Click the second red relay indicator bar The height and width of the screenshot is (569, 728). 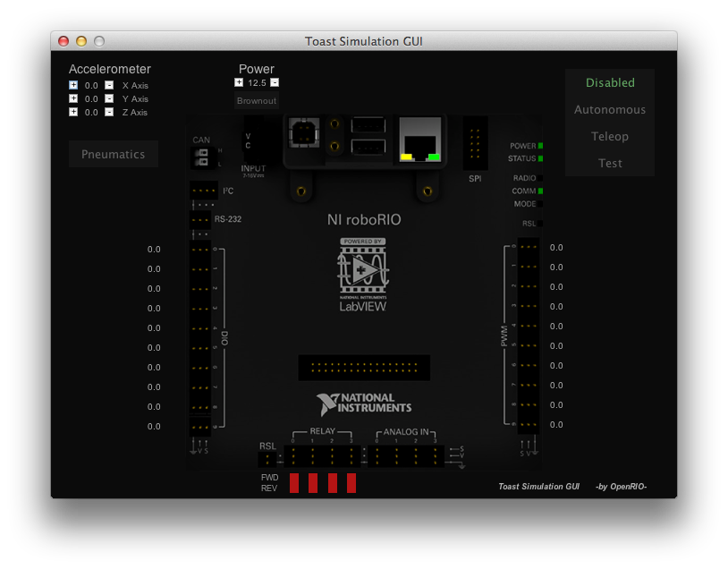pos(313,483)
